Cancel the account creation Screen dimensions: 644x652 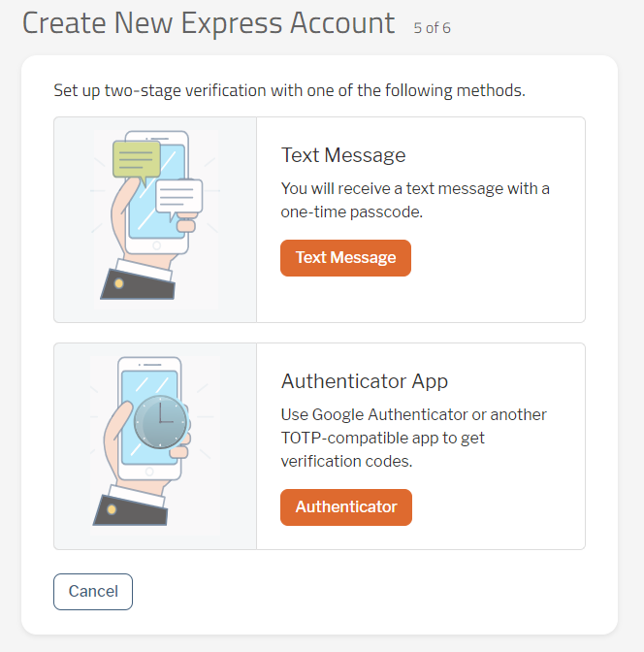point(93,591)
